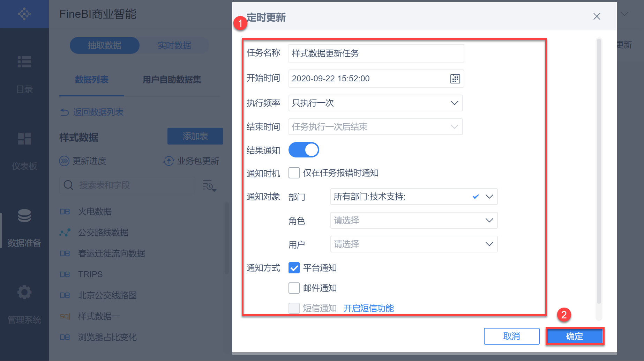Expand the 用户 user dropdown
Viewport: 644px width, 361px height.
coord(414,244)
